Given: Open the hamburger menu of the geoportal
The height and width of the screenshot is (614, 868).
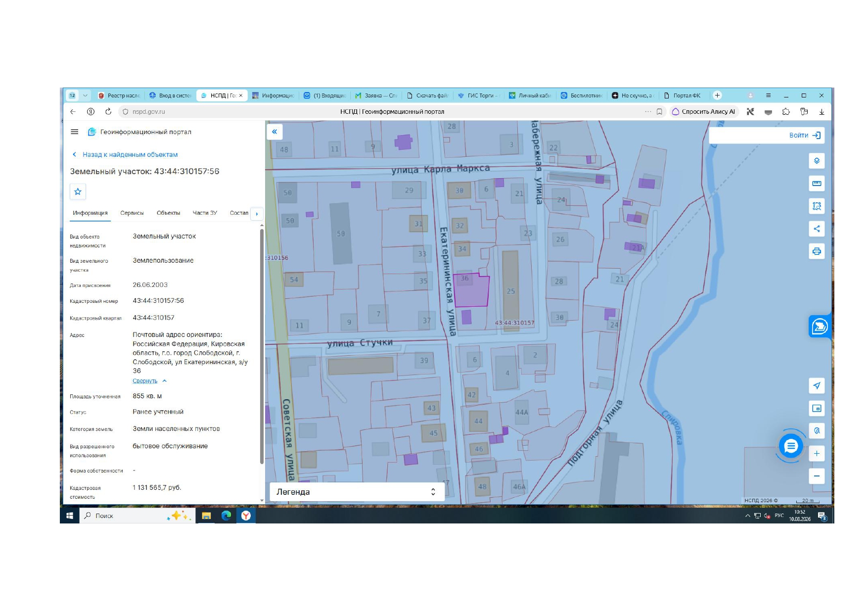Looking at the screenshot, I should 75,132.
